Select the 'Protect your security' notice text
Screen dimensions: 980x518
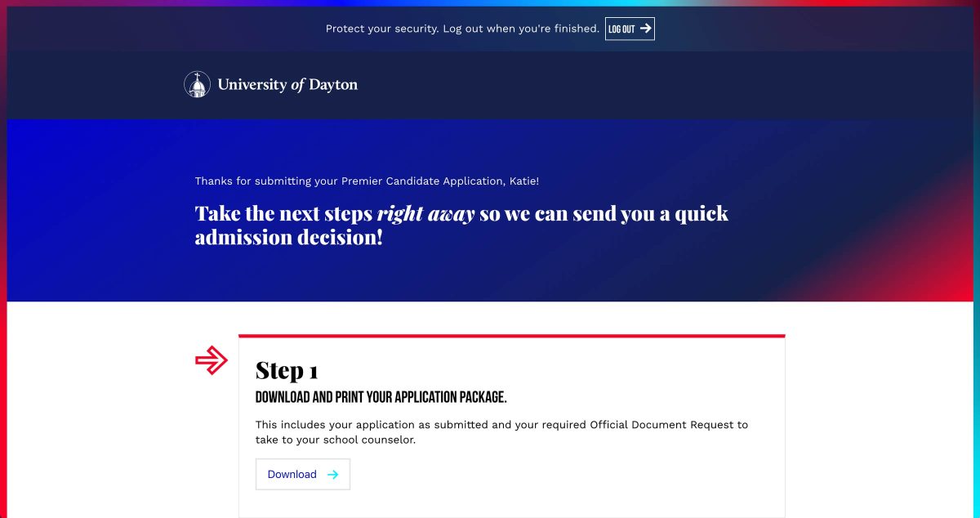click(462, 29)
